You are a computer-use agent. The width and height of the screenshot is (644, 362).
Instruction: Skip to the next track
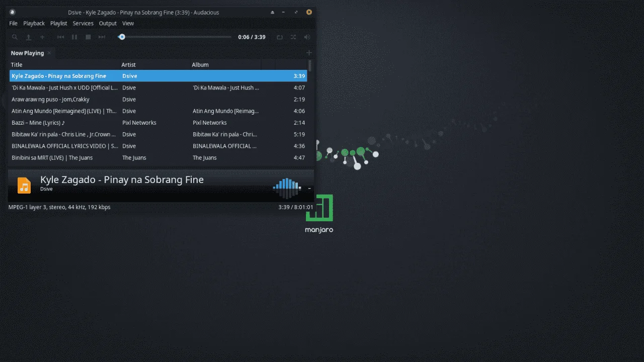(102, 37)
